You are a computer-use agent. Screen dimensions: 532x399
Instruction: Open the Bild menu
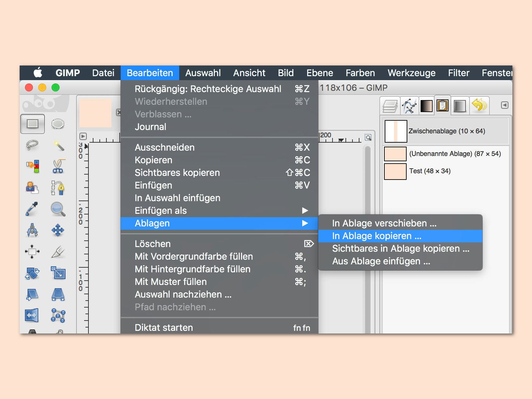(286, 73)
